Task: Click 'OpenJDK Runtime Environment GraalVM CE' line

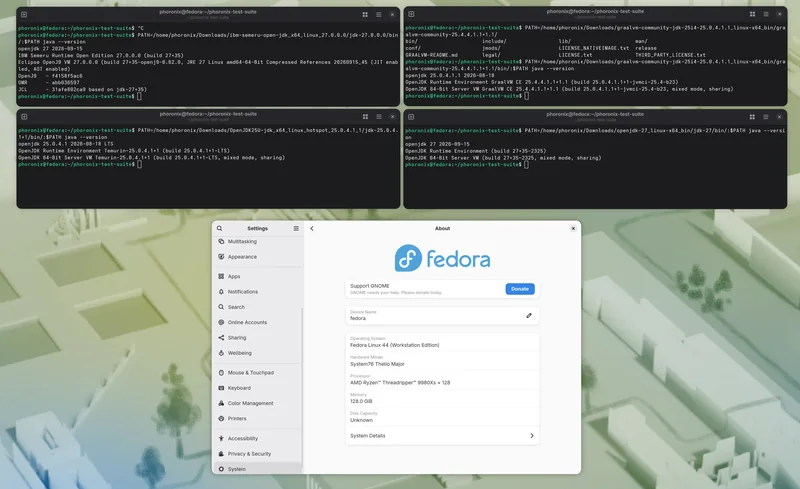Action: click(x=542, y=82)
